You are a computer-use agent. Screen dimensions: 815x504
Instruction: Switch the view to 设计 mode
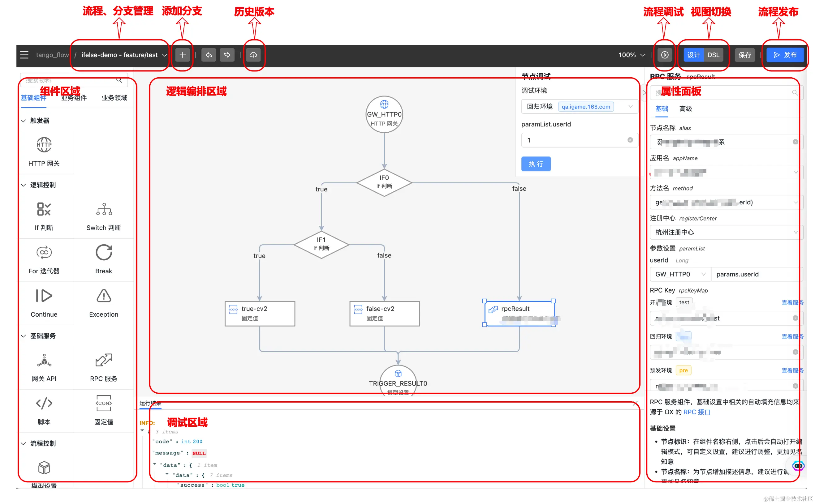point(693,55)
